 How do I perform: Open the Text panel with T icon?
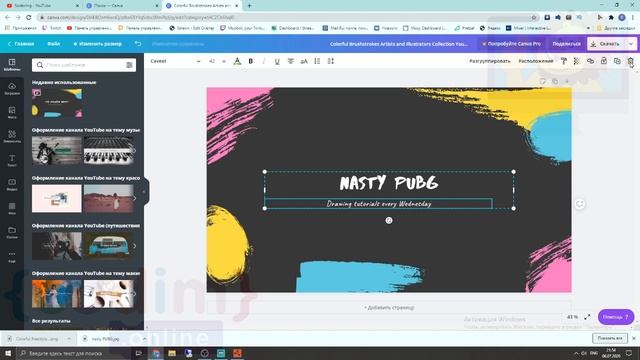tap(12, 160)
